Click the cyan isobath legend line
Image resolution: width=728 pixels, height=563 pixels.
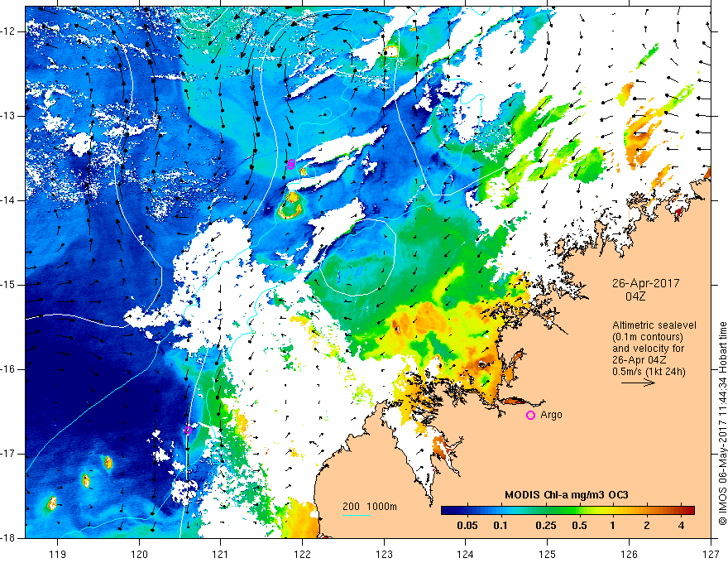click(x=356, y=515)
